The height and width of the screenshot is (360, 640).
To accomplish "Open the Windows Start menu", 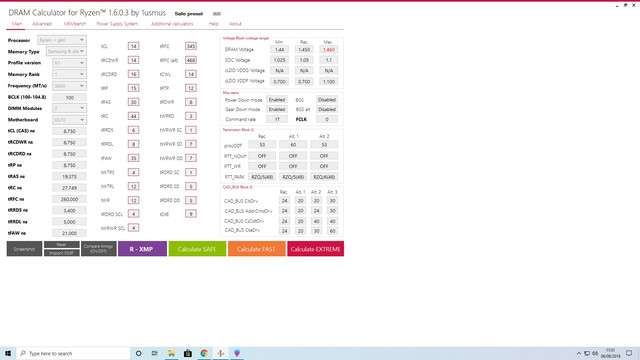I will [x=8, y=353].
